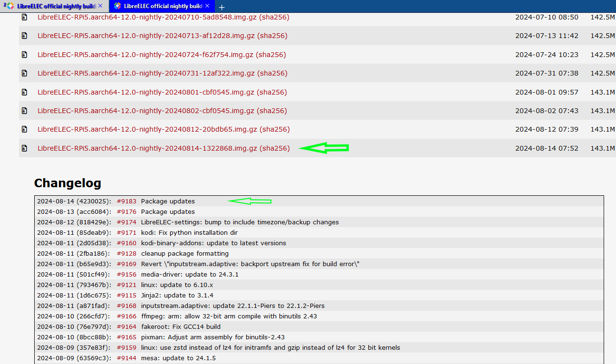Click the file icon beside the 20240724-f62f754 image
The height and width of the screenshot is (364, 616).
click(x=24, y=55)
